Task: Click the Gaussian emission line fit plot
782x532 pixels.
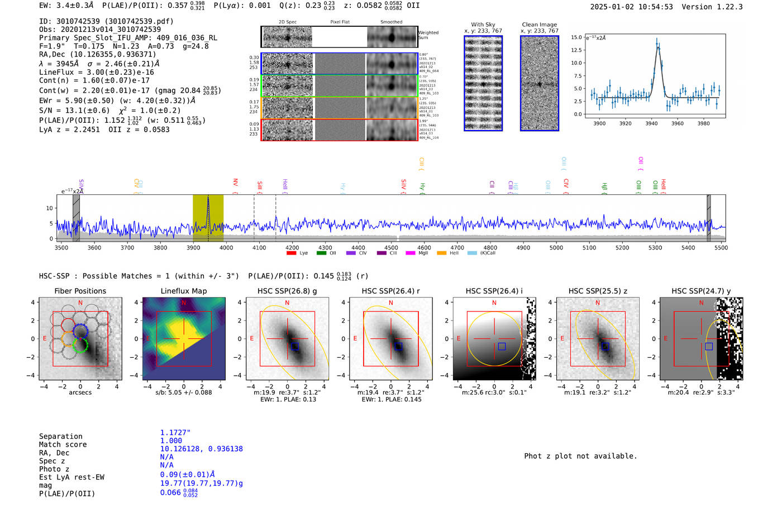Action: (x=655, y=76)
